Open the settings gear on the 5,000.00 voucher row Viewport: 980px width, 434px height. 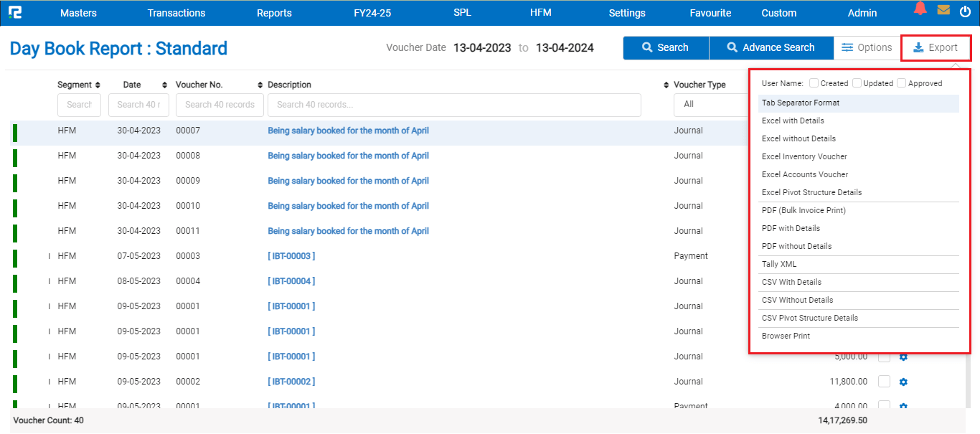903,357
